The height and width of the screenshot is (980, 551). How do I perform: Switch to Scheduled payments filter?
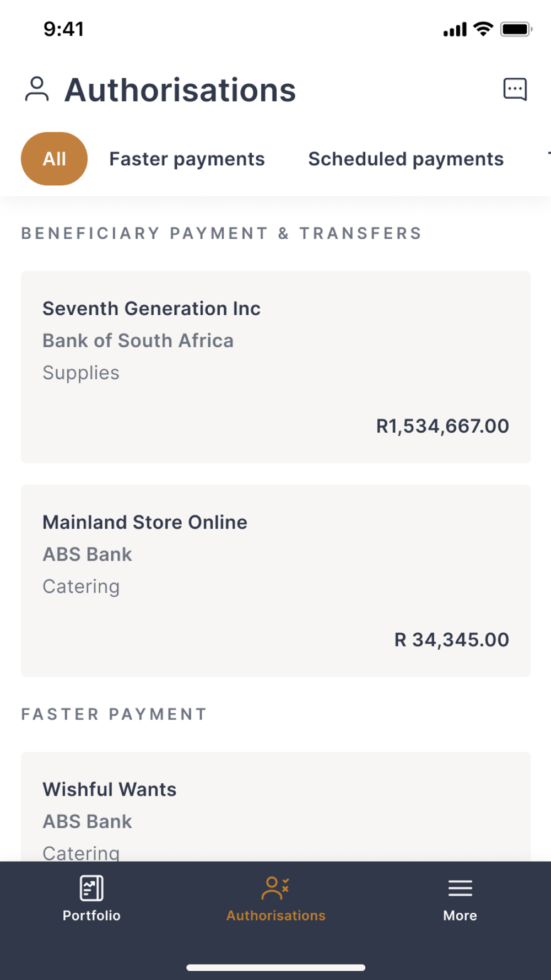click(406, 159)
